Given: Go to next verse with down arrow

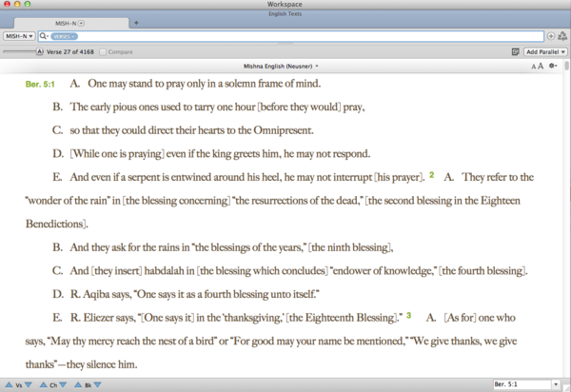Looking at the screenshot, I should click(x=29, y=384).
